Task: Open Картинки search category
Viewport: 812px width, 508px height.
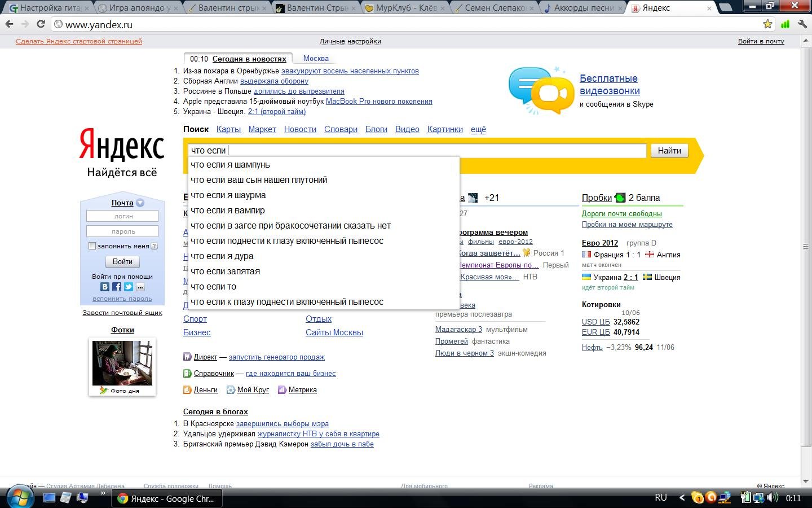Action: click(x=445, y=129)
